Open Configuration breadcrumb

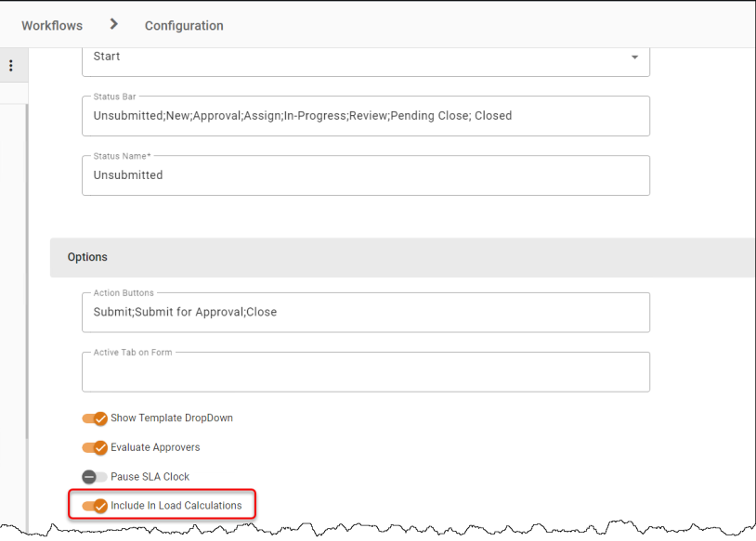tap(184, 26)
